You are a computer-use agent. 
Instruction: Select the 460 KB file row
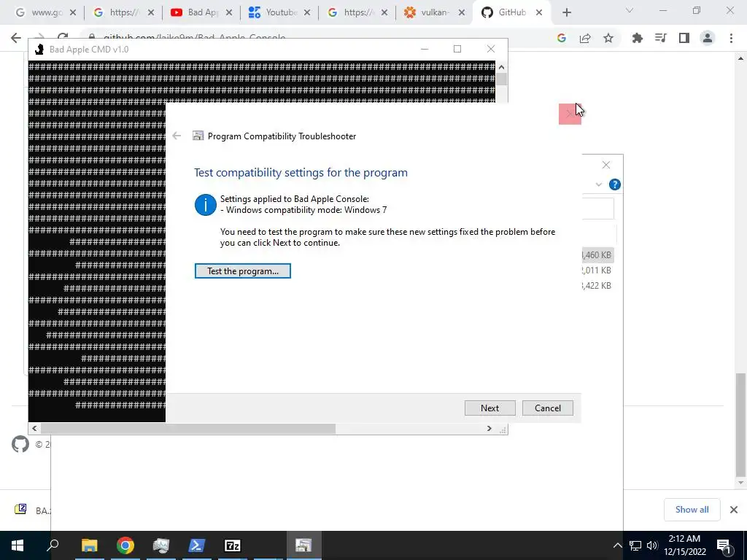click(597, 255)
